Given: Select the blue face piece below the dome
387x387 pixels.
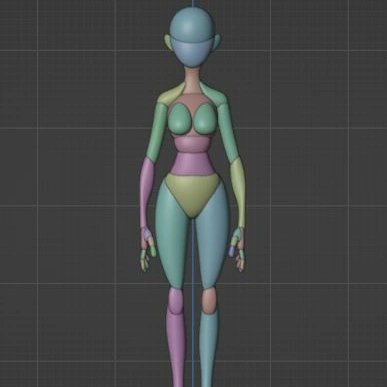Looking at the screenshot, I should coord(193,53).
